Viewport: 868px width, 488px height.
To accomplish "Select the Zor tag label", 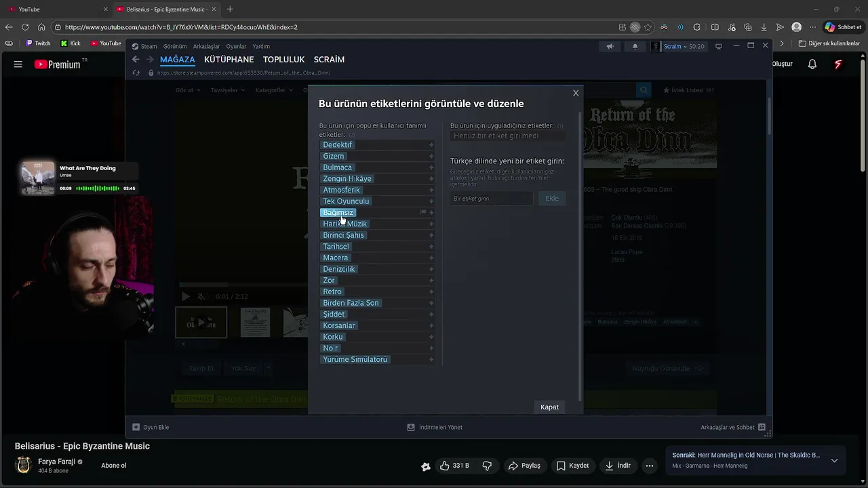I will [329, 281].
